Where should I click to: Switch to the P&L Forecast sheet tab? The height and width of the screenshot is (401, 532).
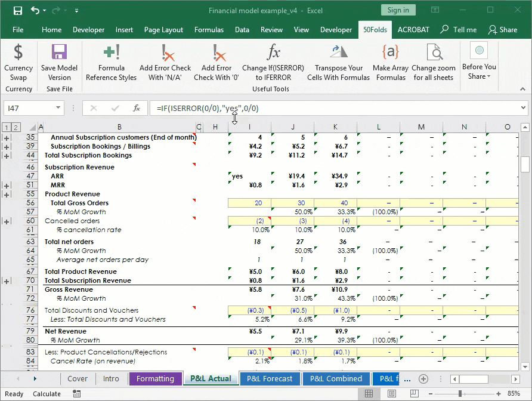coord(270,378)
